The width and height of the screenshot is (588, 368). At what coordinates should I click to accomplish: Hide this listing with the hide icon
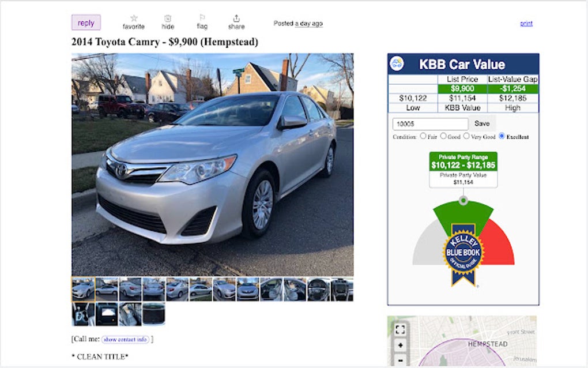click(168, 18)
